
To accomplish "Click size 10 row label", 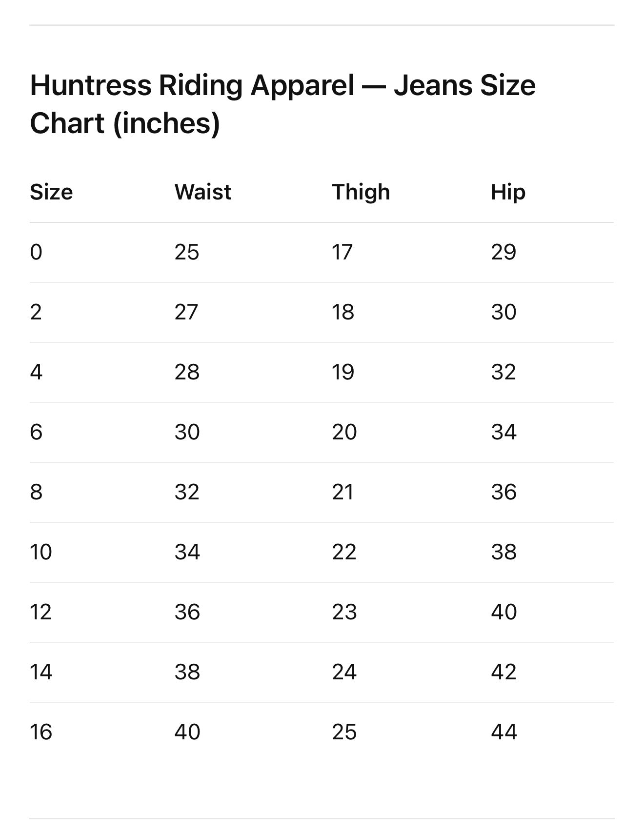I will 41,552.
